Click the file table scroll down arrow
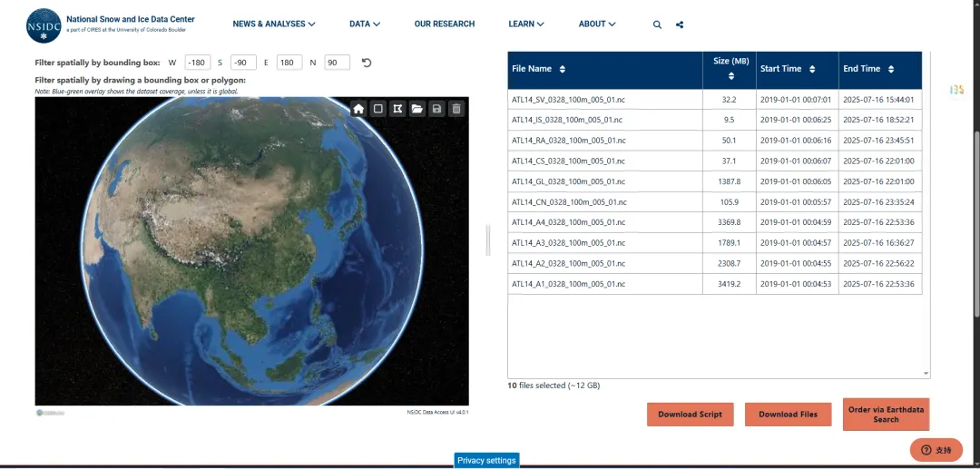Image resolution: width=980 pixels, height=469 pixels. 926,374
